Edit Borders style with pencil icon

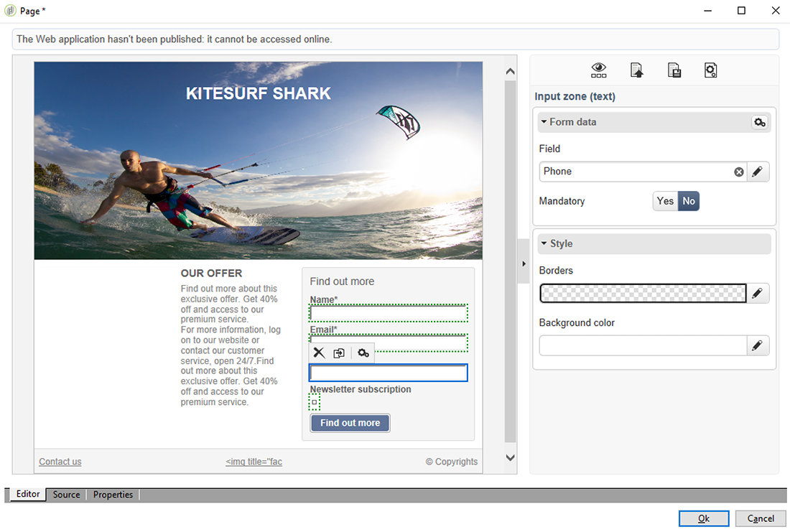pyautogui.click(x=757, y=293)
